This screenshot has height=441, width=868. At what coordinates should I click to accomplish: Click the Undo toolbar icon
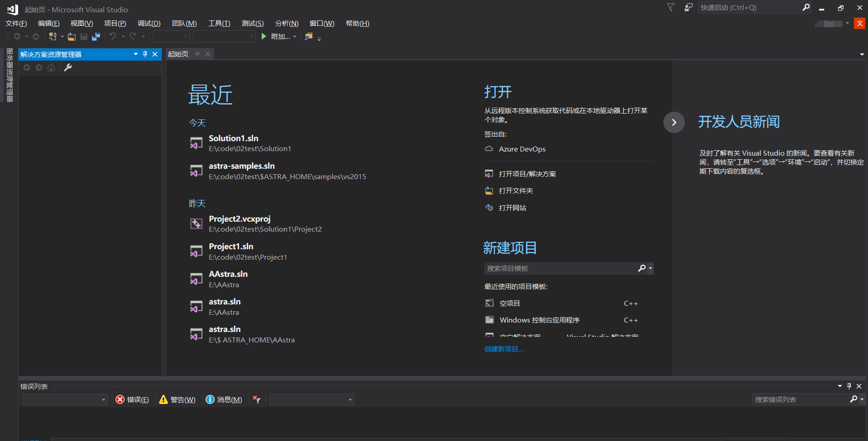tap(113, 36)
